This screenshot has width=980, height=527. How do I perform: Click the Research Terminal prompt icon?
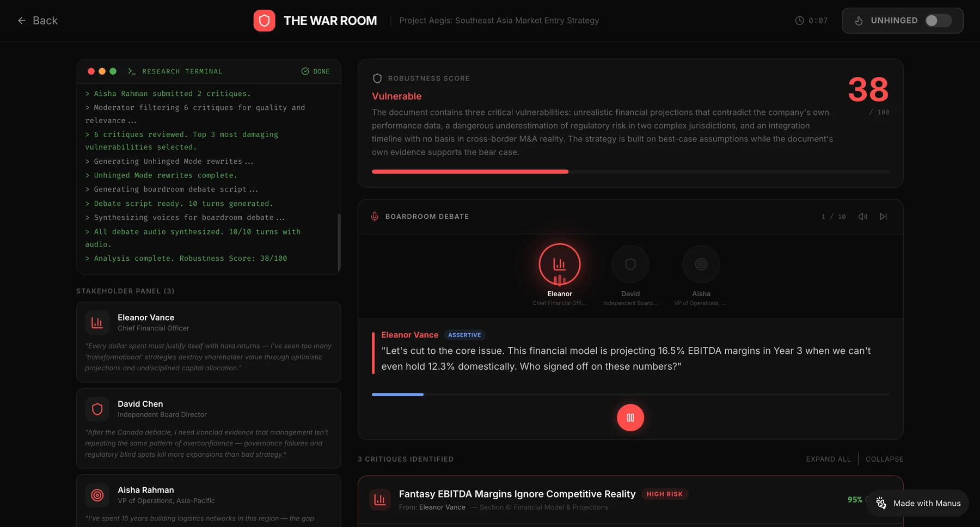(132, 71)
